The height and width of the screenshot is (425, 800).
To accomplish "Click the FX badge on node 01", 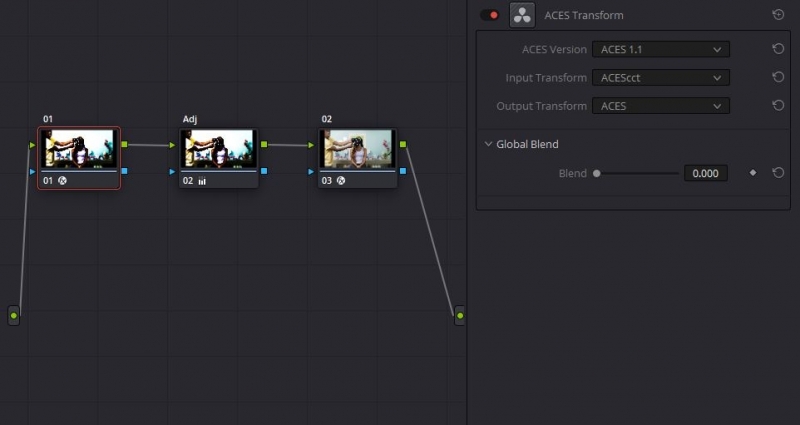I will pos(63,181).
